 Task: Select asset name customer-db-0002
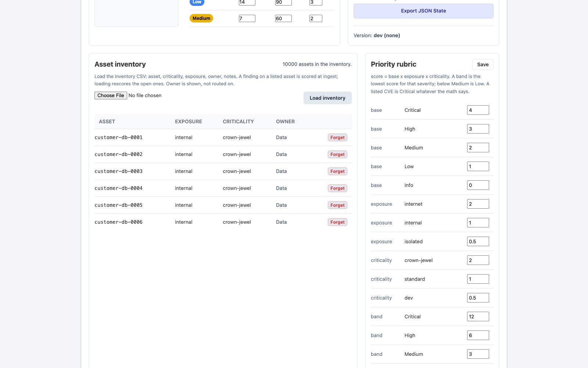(118, 155)
